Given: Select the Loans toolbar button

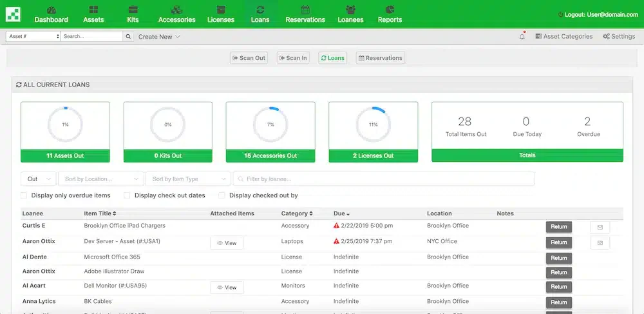Looking at the screenshot, I should click(x=333, y=58).
